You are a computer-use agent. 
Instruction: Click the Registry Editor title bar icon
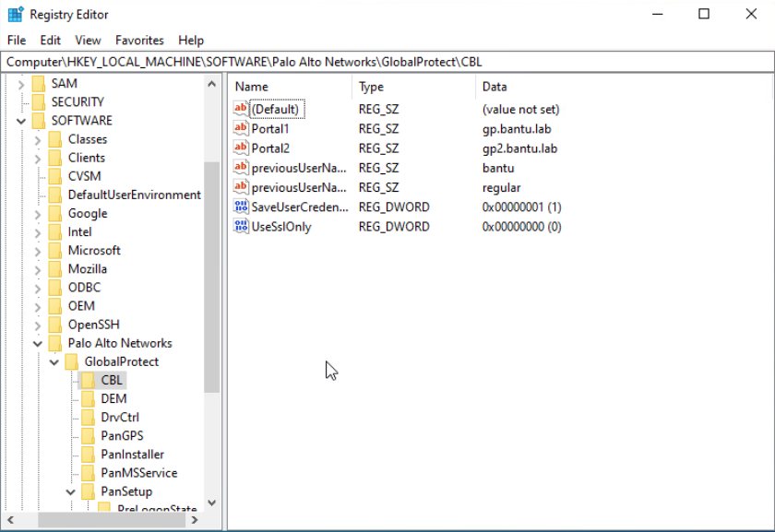click(x=16, y=15)
